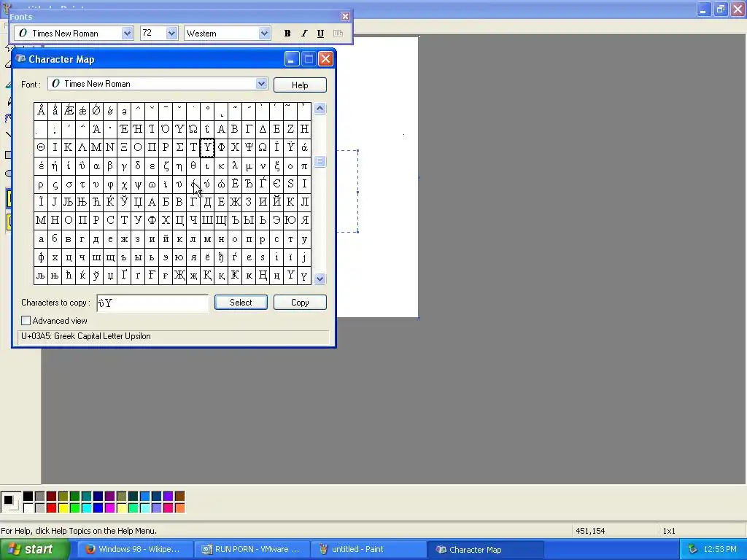Click the system tray icon beside the clock

(692, 550)
